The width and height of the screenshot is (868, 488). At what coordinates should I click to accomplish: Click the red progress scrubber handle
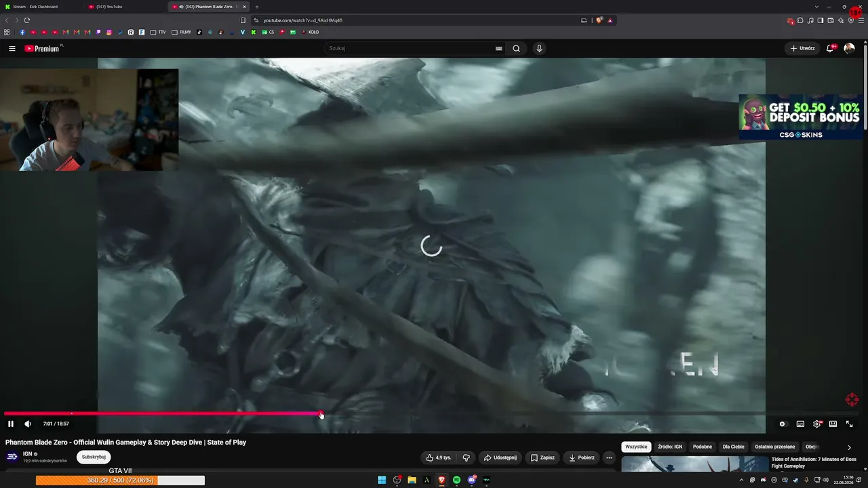click(321, 413)
